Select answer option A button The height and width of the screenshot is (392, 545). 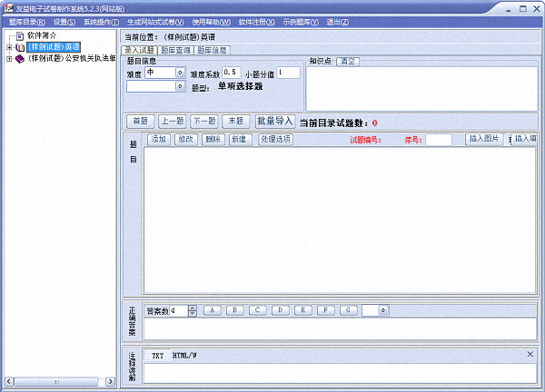point(213,310)
